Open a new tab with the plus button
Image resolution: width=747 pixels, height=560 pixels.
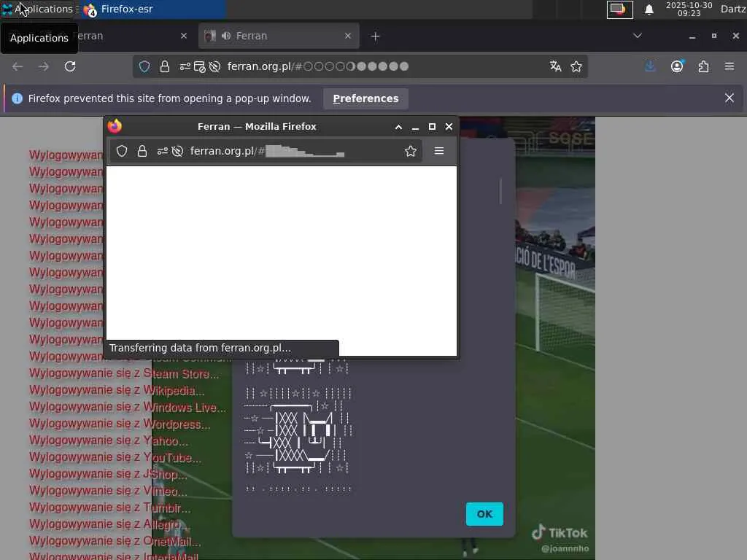376,36
